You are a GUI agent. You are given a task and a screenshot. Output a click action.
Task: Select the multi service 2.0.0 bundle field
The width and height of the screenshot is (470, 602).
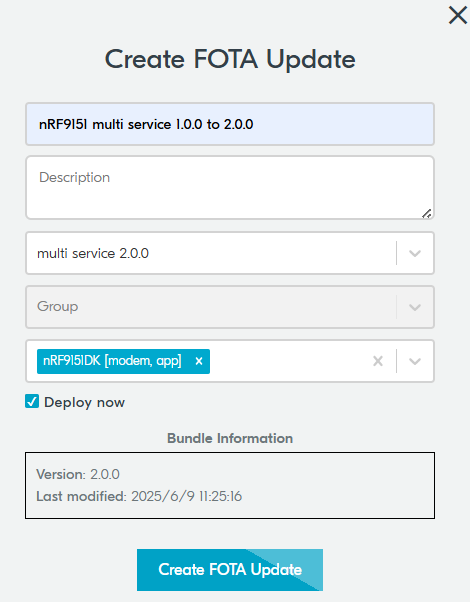[x=210, y=253]
